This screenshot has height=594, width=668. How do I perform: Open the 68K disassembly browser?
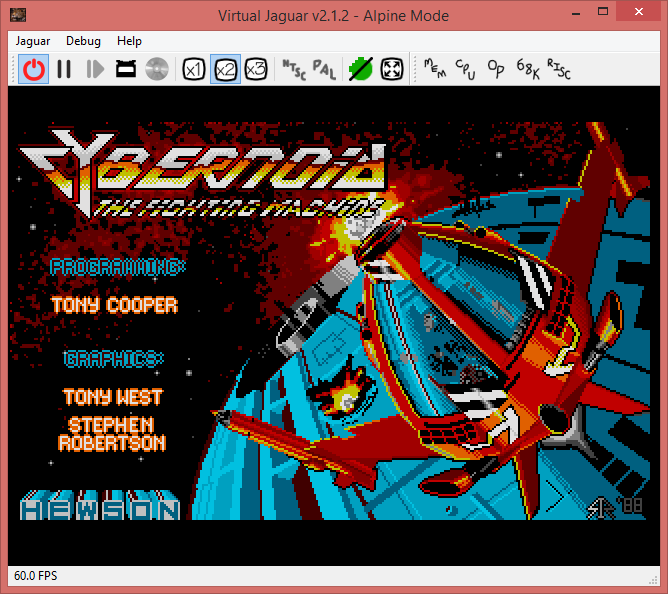[526, 69]
